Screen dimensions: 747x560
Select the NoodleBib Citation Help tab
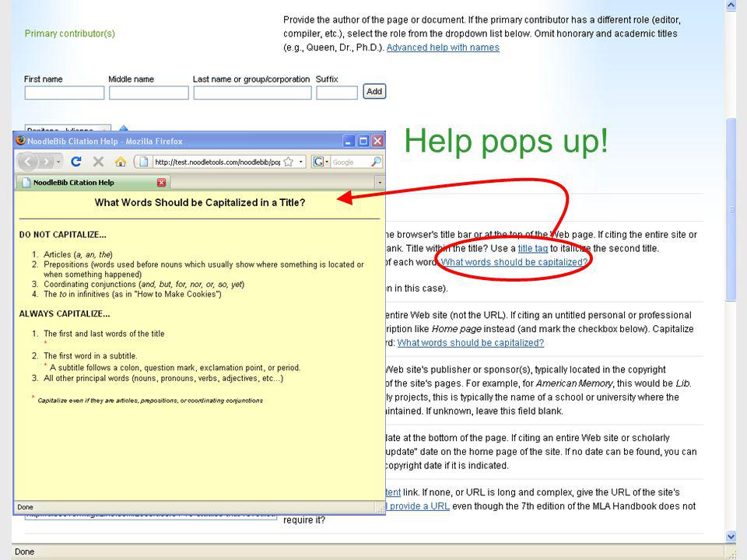point(93,182)
